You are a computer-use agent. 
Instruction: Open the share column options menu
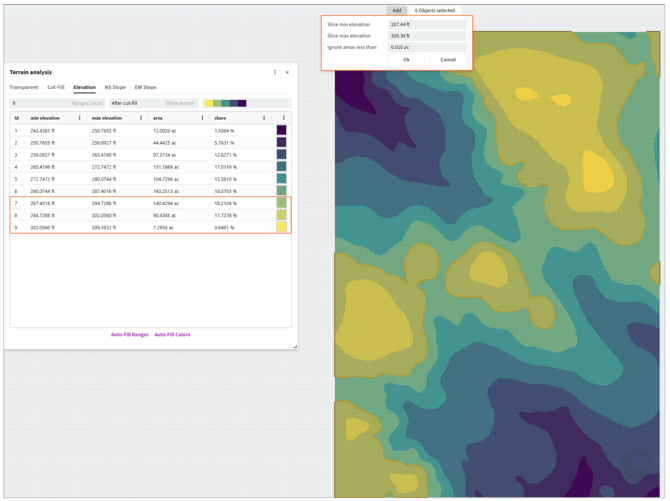tap(264, 118)
